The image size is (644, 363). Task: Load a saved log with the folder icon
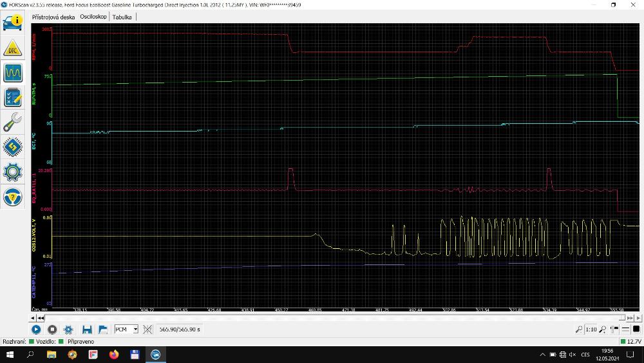pos(103,329)
